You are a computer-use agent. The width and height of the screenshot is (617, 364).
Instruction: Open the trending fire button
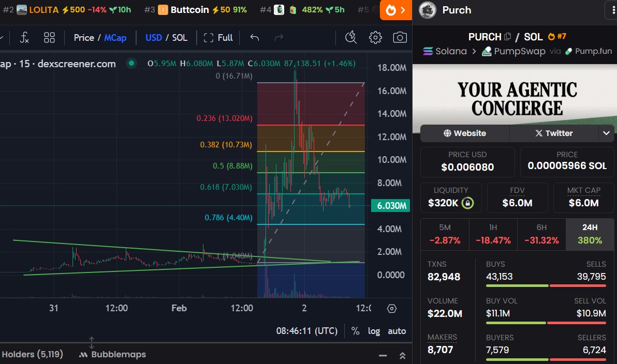(395, 10)
